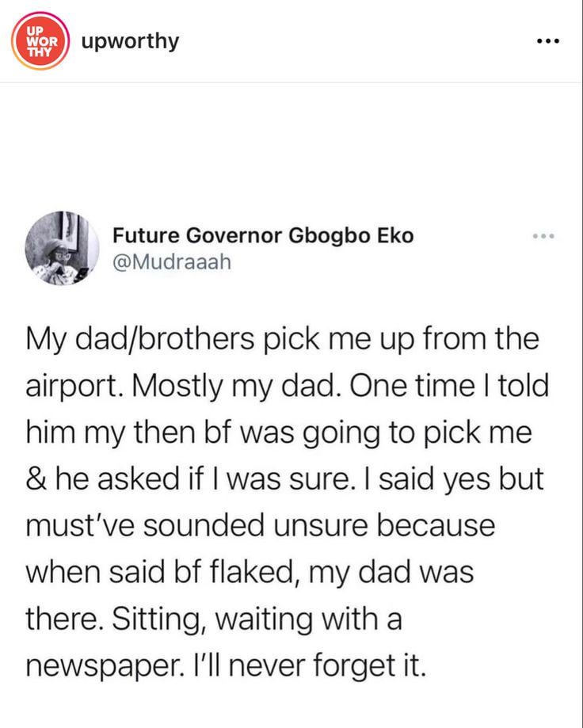
Task: Click the word "flaked" in the tweet
Action: (253, 572)
